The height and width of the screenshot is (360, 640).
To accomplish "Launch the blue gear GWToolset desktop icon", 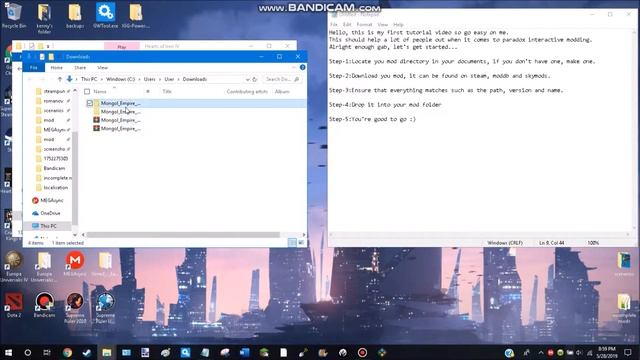I will (x=105, y=16).
